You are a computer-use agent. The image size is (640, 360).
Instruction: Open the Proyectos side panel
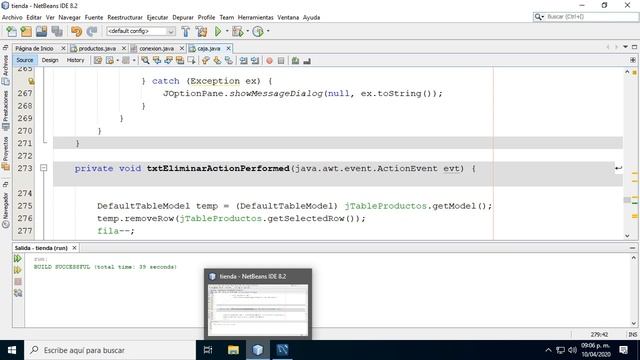[x=5, y=153]
